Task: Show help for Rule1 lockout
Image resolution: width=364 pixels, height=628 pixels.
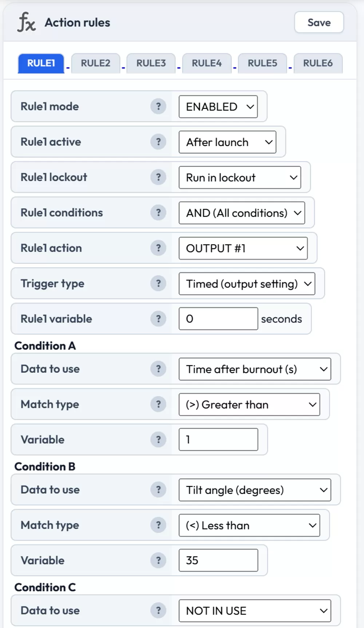Action: (x=158, y=177)
